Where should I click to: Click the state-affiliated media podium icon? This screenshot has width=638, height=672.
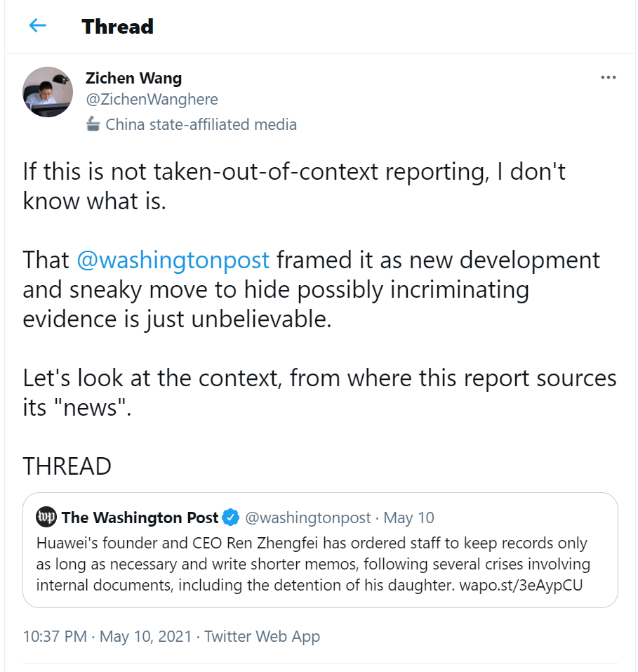[93, 125]
